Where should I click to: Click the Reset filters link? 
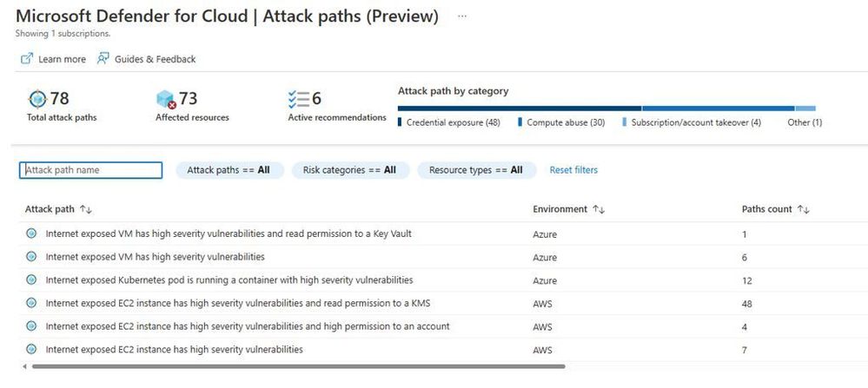573,170
